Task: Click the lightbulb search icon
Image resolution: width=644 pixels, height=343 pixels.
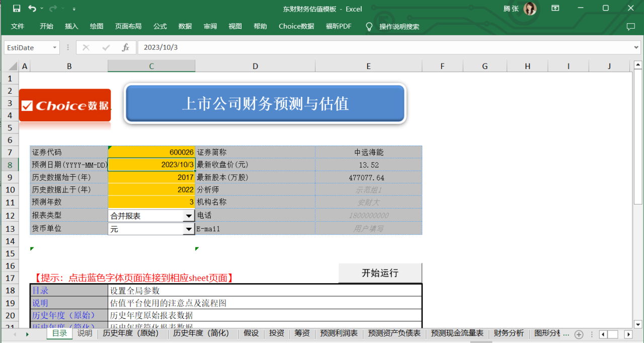Action: (x=369, y=26)
